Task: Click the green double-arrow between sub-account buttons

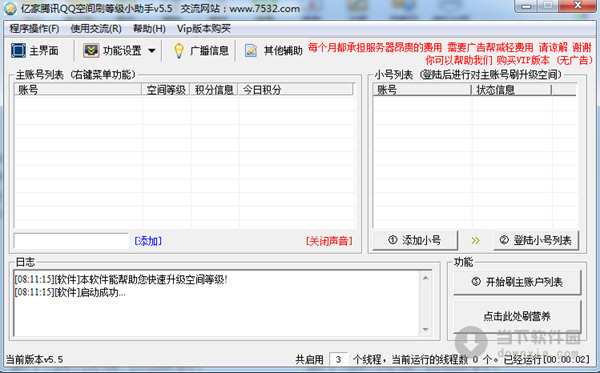Action: 475,240
